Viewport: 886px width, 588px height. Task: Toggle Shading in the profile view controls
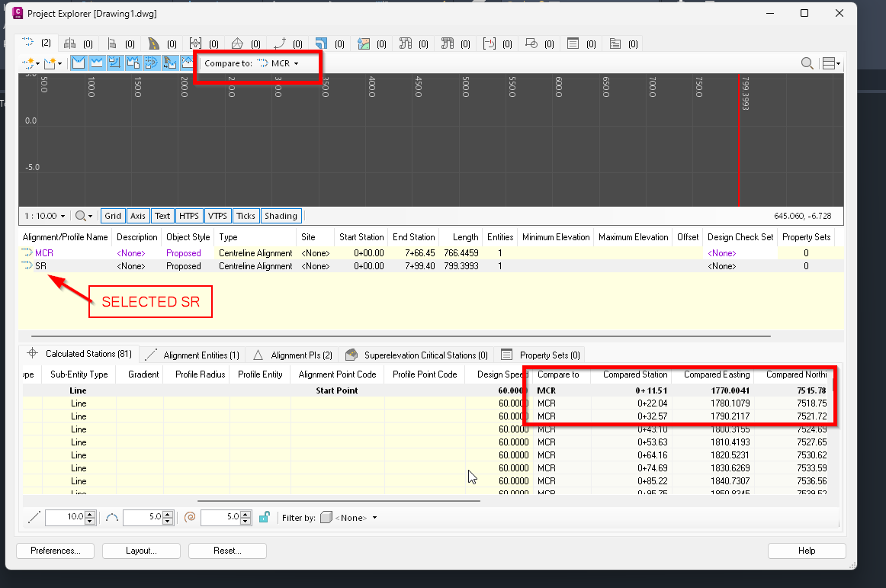tap(281, 216)
